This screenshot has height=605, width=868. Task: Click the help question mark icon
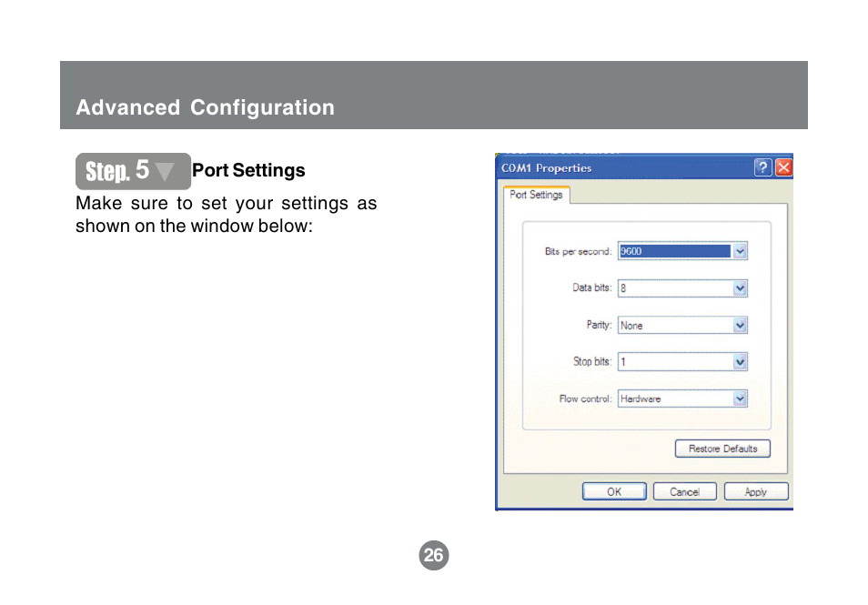[x=762, y=167]
